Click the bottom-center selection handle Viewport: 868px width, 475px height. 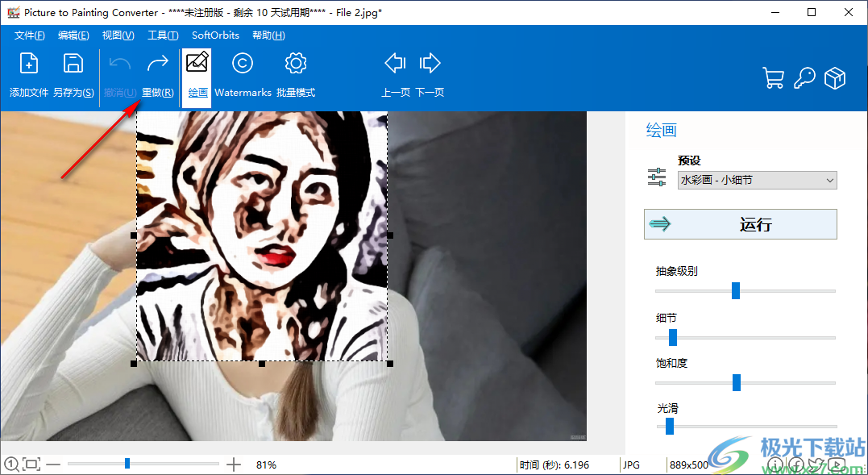(x=262, y=364)
